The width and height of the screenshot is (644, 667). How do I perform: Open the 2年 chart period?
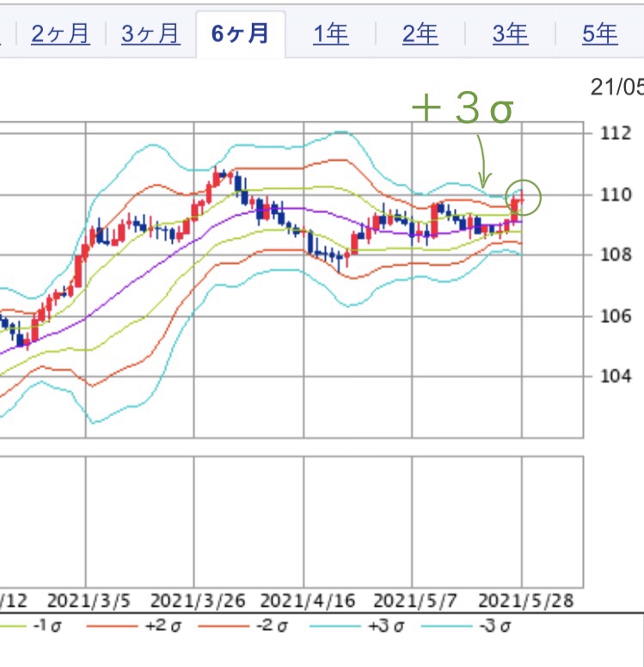[x=420, y=34]
